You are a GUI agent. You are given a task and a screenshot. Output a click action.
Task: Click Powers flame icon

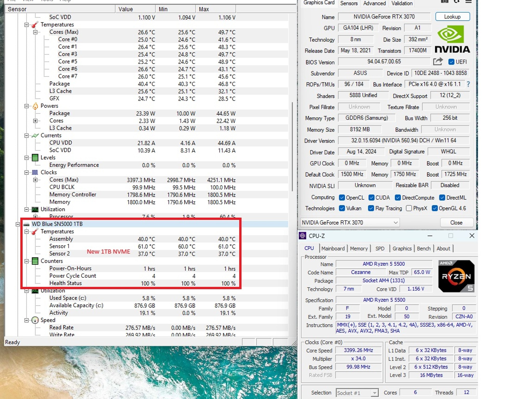pos(35,106)
